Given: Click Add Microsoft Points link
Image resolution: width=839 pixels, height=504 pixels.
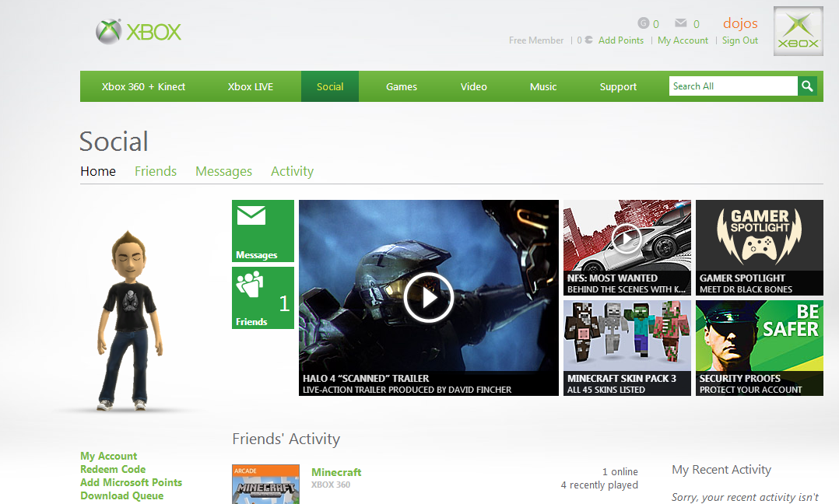Looking at the screenshot, I should click(x=131, y=483).
